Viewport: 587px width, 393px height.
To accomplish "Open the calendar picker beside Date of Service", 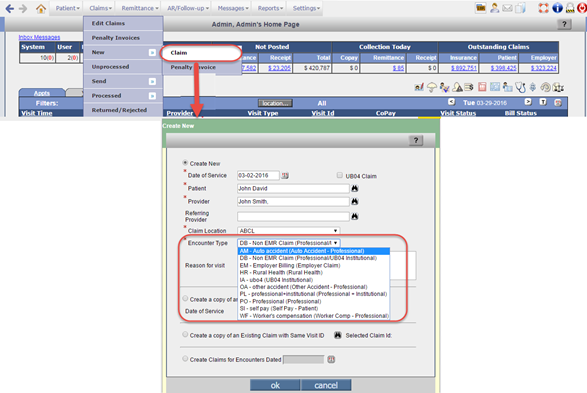I will tap(285, 176).
